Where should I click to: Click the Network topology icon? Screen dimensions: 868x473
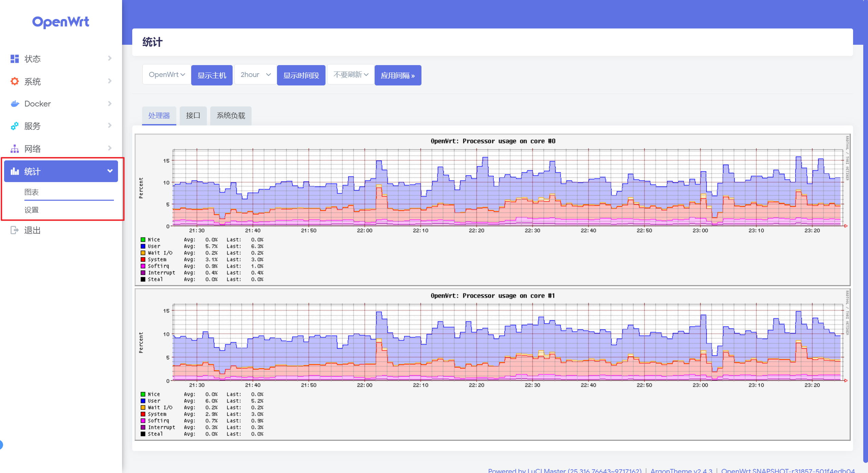[x=15, y=149]
